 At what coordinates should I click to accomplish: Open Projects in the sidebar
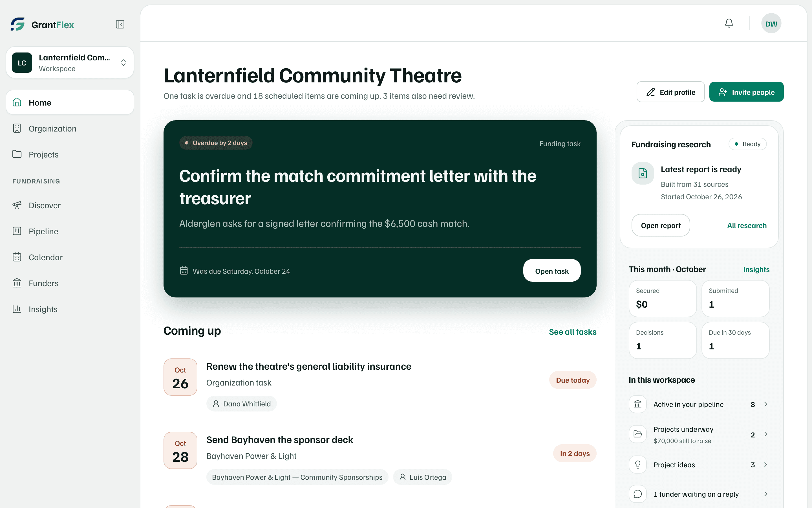70,154
